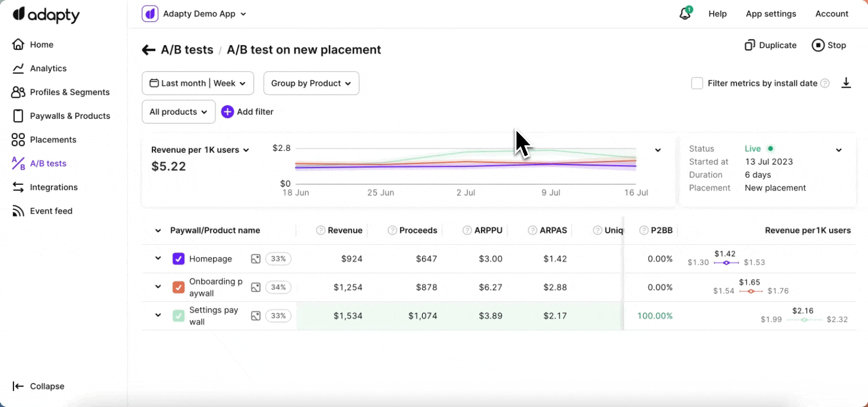Open App settings in top bar

click(x=770, y=14)
